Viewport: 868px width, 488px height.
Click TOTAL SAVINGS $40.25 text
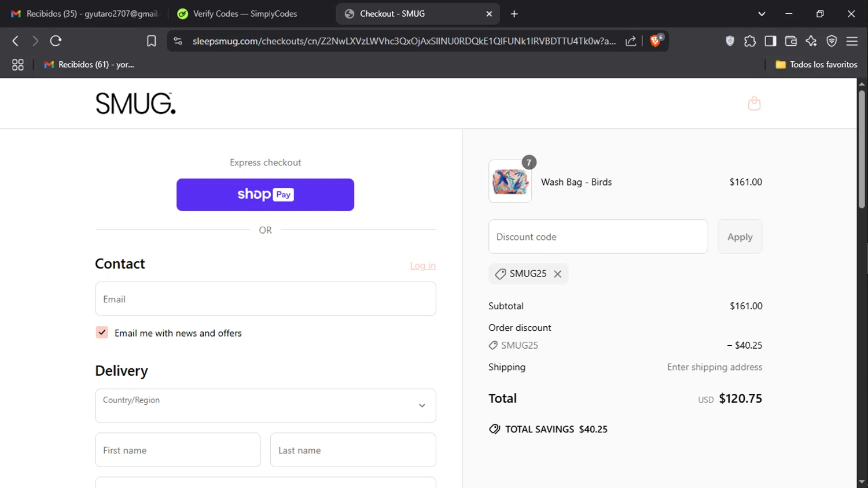(556, 429)
